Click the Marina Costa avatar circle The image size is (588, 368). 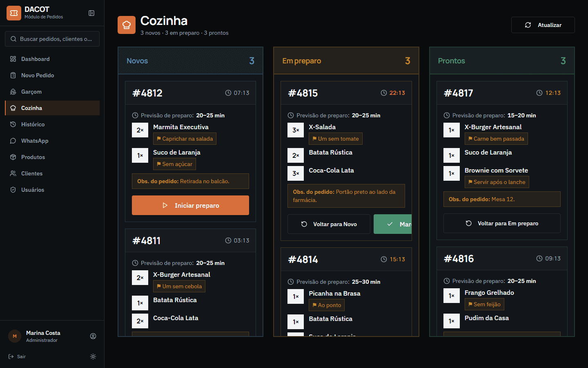(15, 336)
